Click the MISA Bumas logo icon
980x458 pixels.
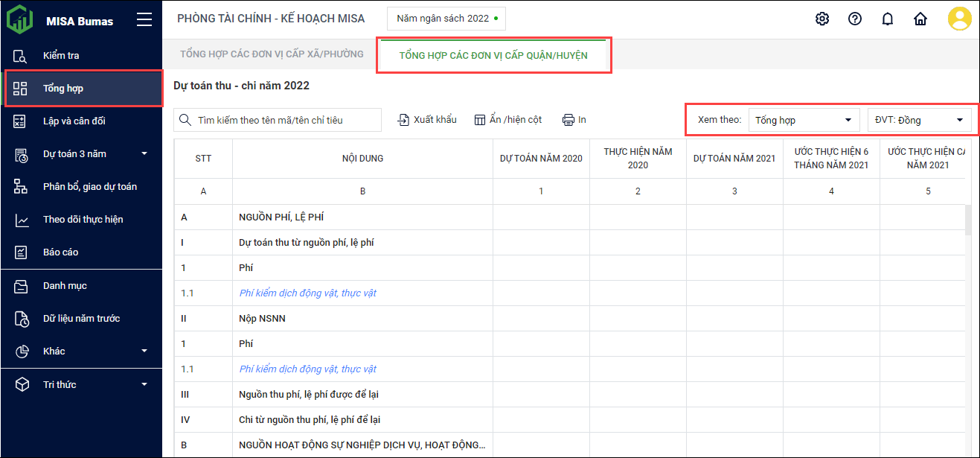20,20
